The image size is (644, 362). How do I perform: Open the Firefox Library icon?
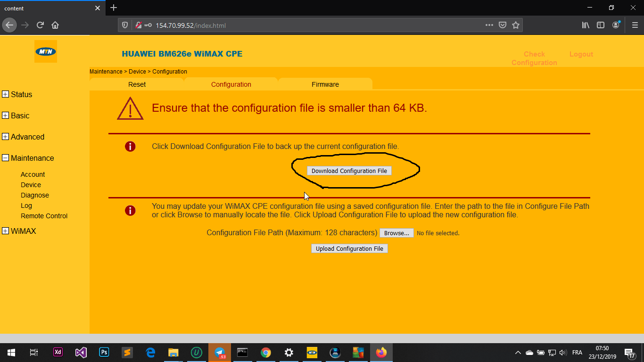pyautogui.click(x=586, y=25)
